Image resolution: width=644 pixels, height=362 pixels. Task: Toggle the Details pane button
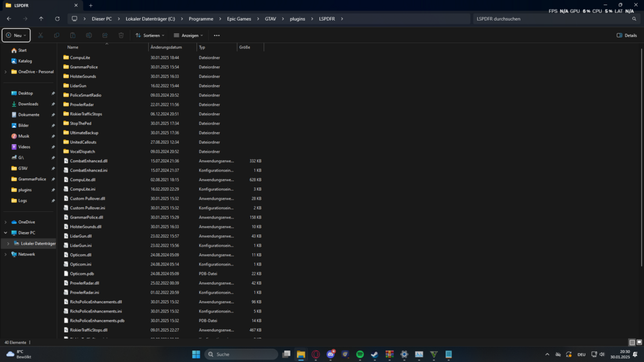(x=627, y=35)
